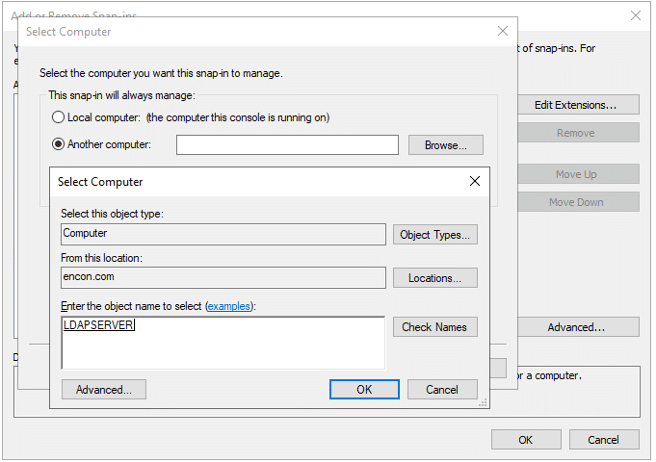This screenshot has height=462, width=656.
Task: Cancel the inner Select Computer object picker
Action: [441, 389]
